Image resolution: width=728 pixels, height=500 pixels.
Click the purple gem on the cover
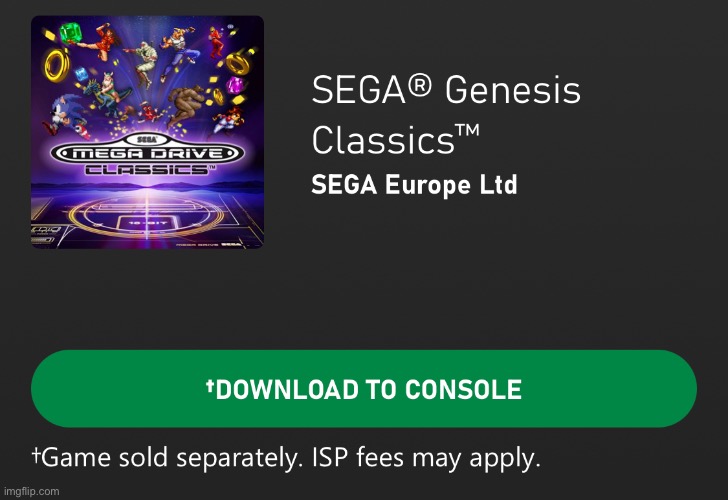[x=235, y=85]
